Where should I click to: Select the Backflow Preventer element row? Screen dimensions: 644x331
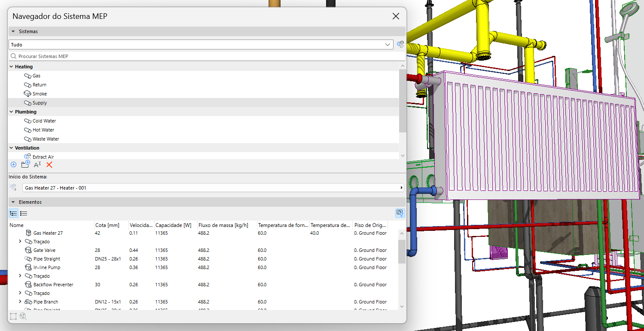click(53, 285)
